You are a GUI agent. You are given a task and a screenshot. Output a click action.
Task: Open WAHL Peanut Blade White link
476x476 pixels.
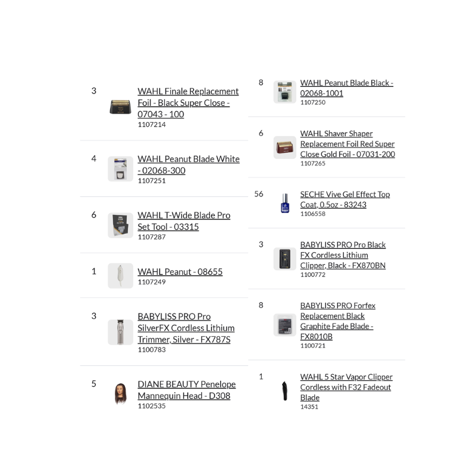[x=188, y=165]
